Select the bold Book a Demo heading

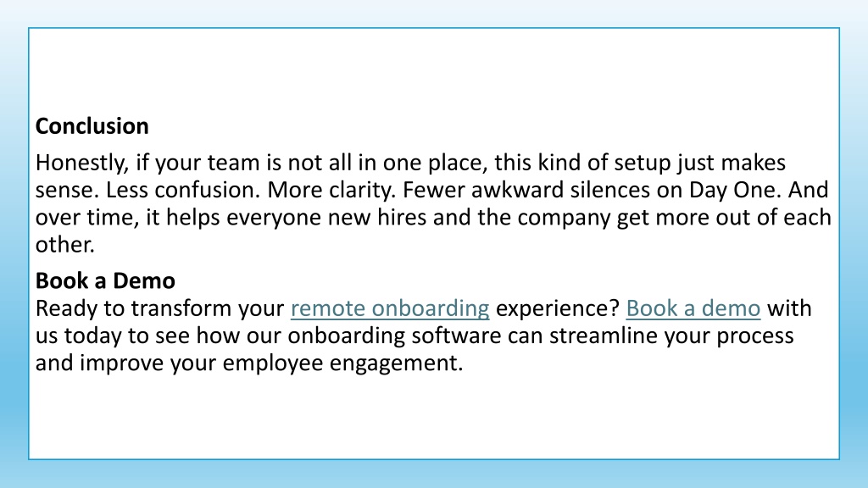tap(105, 281)
